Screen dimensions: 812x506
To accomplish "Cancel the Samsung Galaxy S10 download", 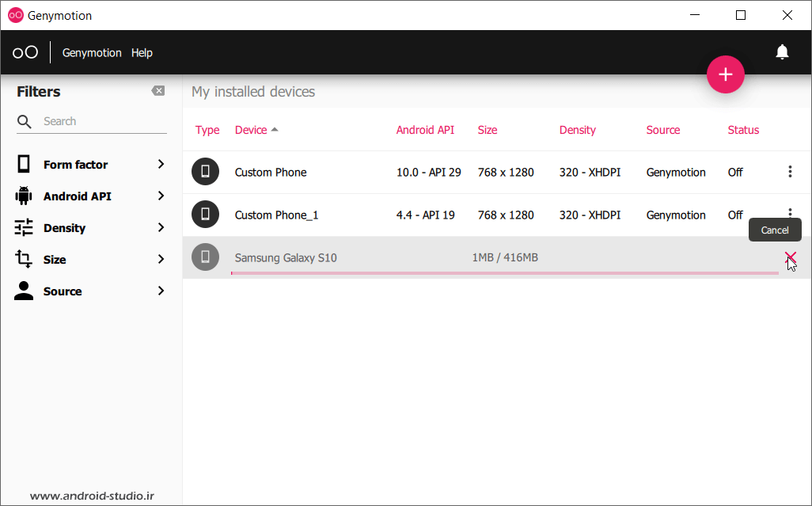I will coord(790,257).
